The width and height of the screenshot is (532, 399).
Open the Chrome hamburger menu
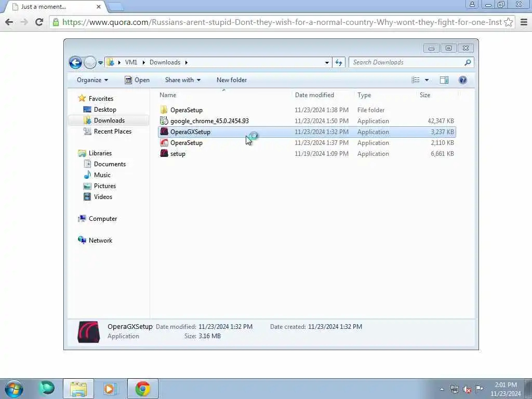(x=524, y=22)
